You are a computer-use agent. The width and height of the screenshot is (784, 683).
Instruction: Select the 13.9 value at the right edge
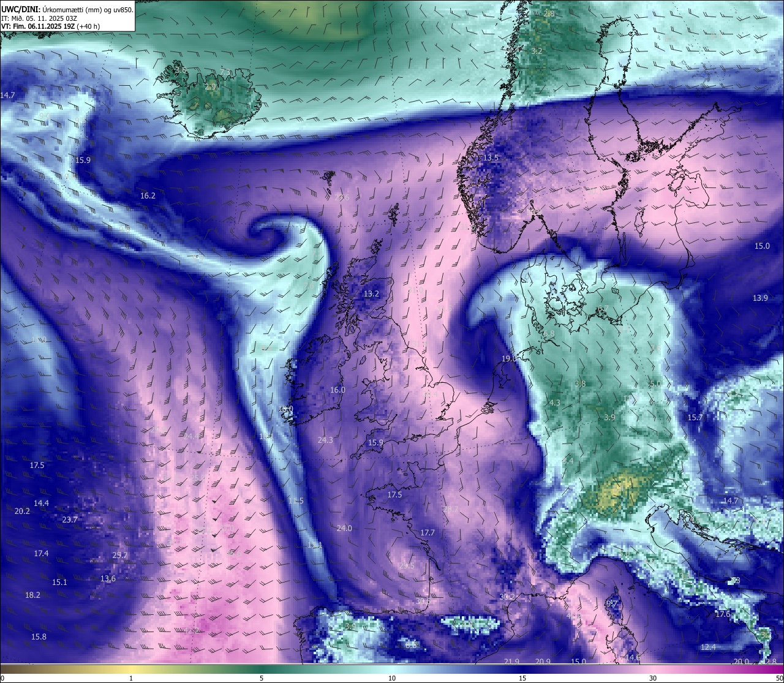tap(760, 298)
